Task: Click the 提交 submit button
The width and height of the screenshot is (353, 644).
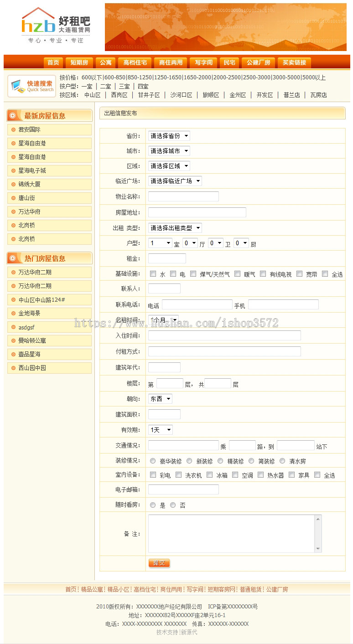Action: coord(159,563)
